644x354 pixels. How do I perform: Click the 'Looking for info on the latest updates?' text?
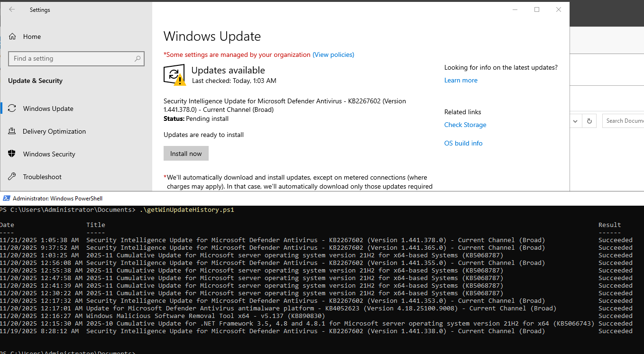[x=501, y=67]
